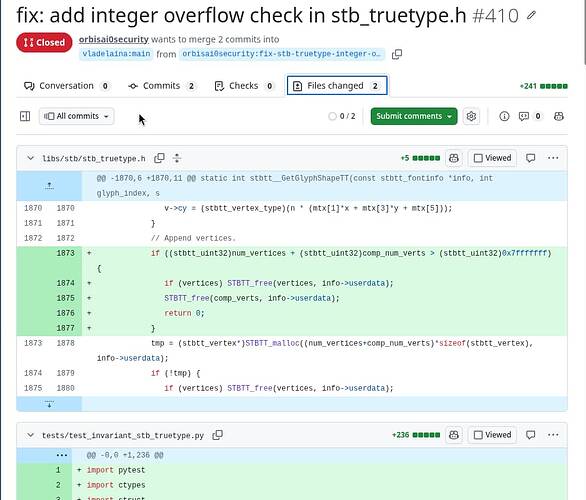Mark stb_truetype.h as Viewed

[x=493, y=158]
